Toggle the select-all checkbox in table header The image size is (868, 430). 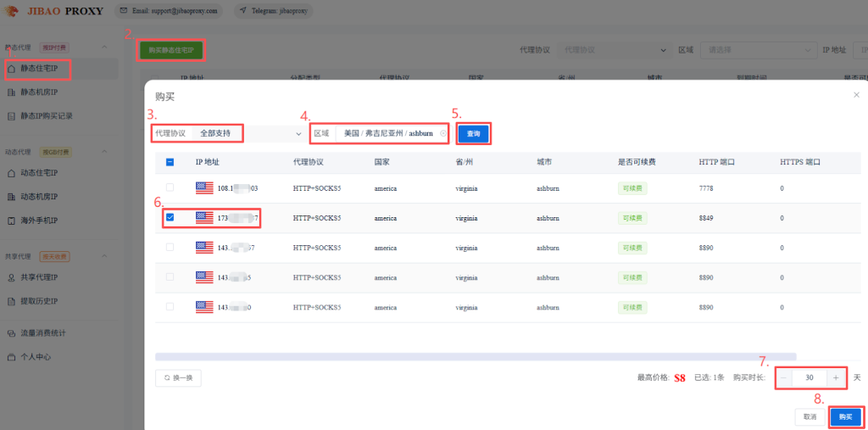point(170,162)
